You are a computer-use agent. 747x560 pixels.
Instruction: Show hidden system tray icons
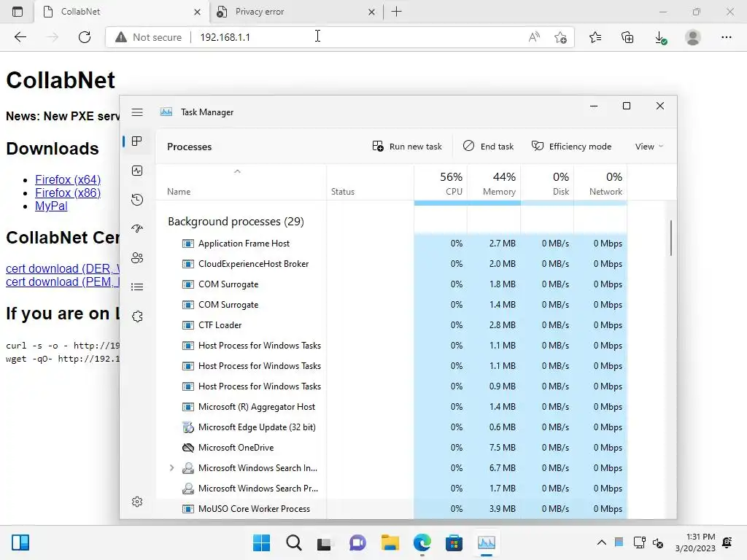point(602,542)
